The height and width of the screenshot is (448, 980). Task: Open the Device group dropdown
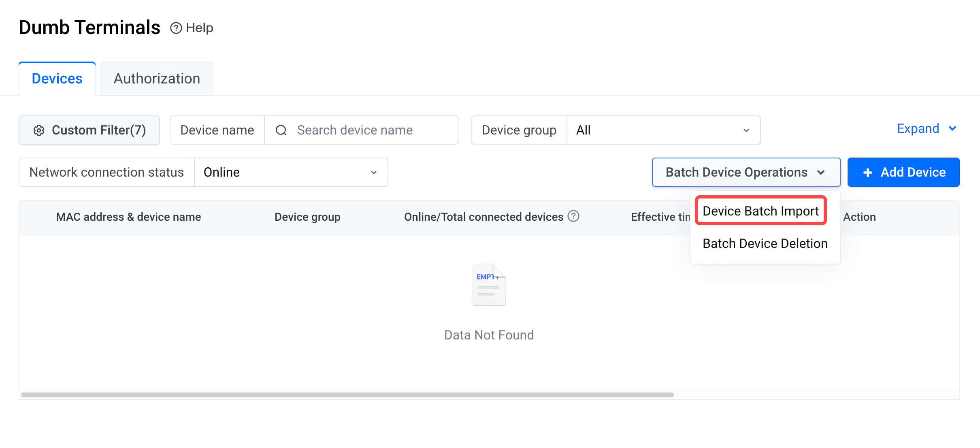pyautogui.click(x=663, y=130)
